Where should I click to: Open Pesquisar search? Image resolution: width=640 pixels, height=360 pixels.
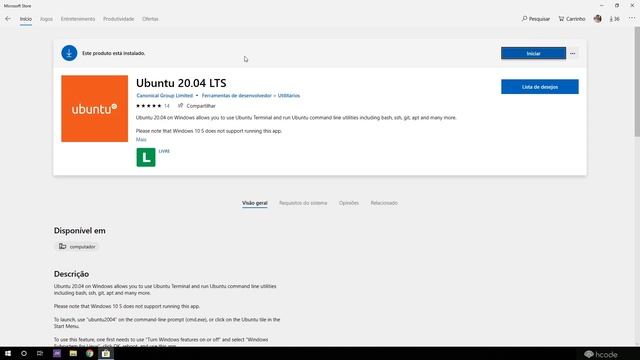click(536, 19)
